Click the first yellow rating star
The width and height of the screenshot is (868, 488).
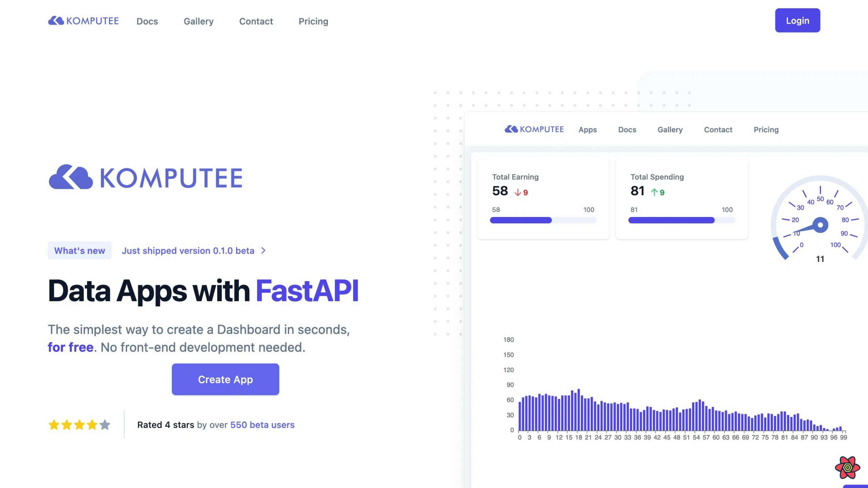pyautogui.click(x=54, y=425)
